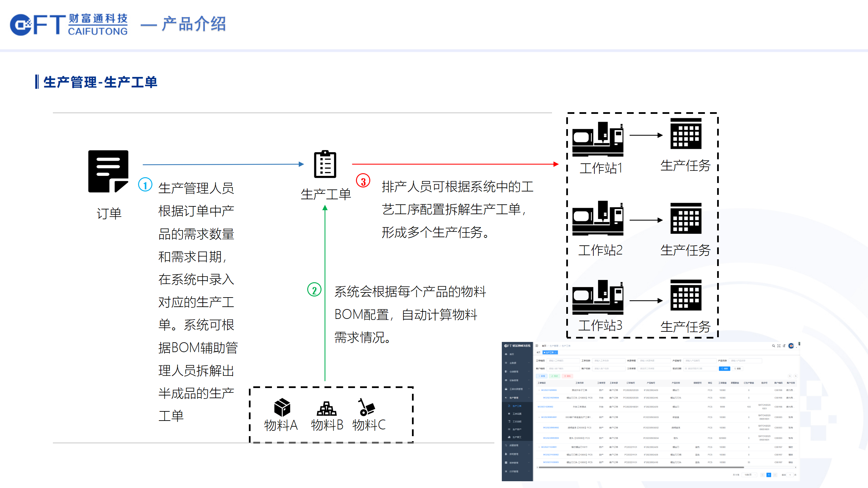868x488 pixels.
Task: Click the font size icon in MES header
Action: (x=784, y=346)
